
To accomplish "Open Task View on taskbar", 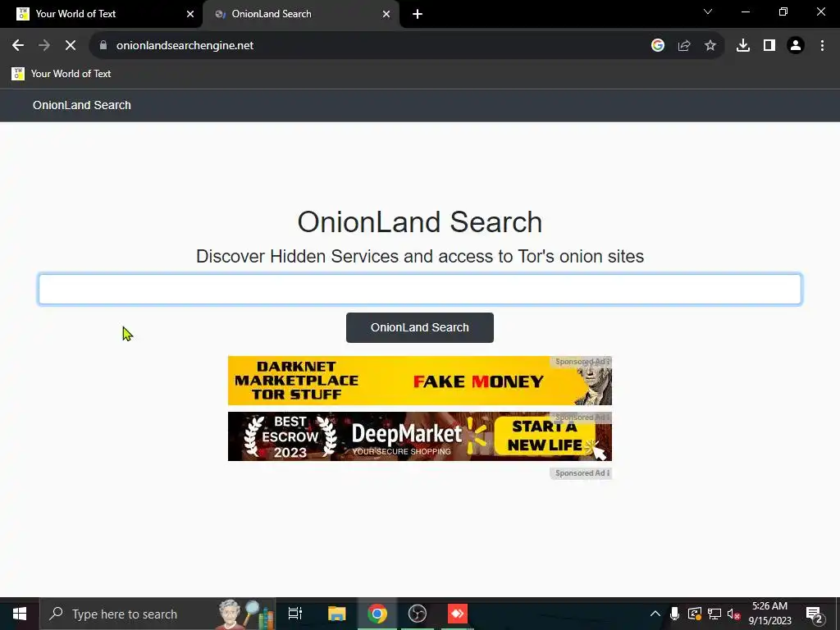I will tap(295, 614).
